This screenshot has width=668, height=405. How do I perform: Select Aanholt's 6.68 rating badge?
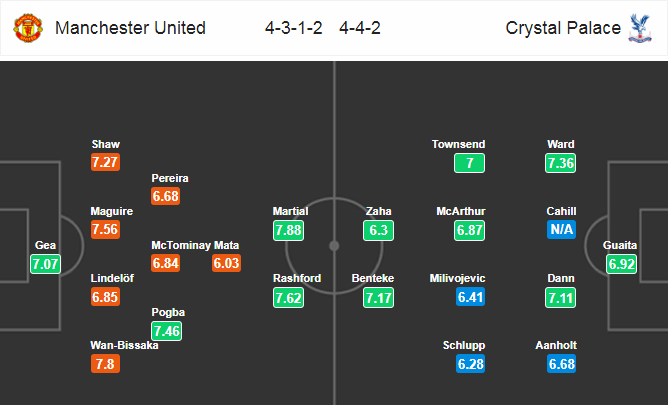561,364
